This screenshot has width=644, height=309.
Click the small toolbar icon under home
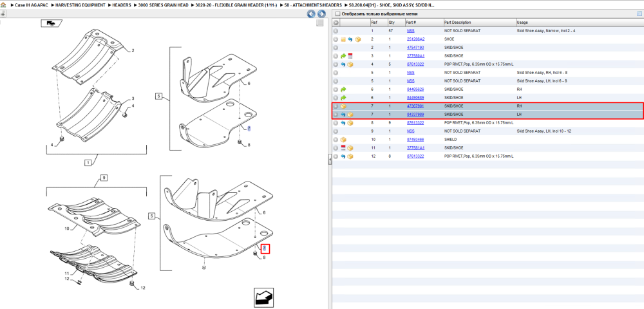coord(3,14)
